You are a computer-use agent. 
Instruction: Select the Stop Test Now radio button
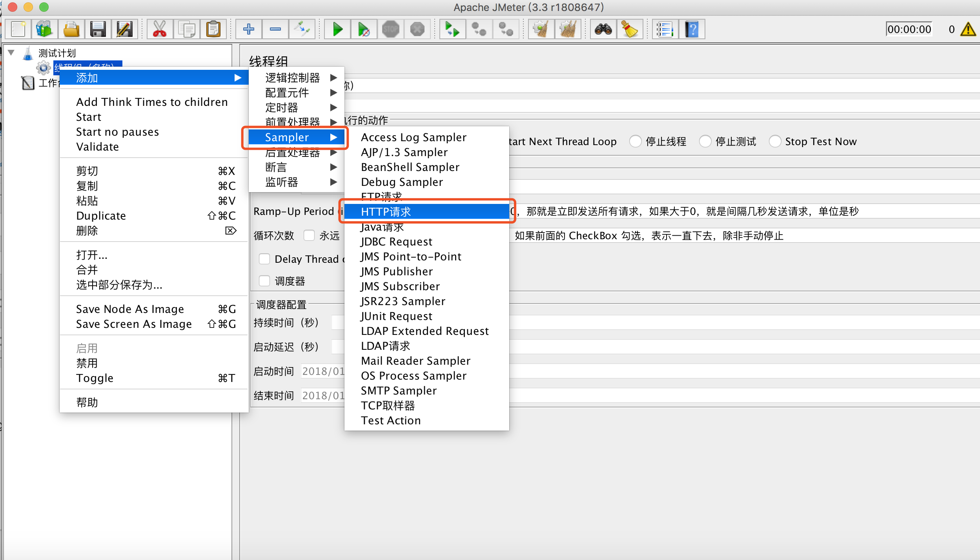[775, 141]
